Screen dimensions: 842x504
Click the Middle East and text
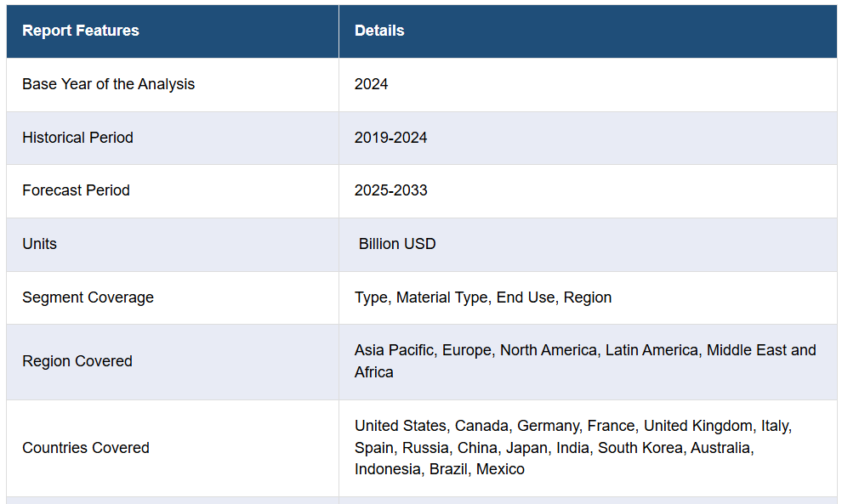[761, 350]
